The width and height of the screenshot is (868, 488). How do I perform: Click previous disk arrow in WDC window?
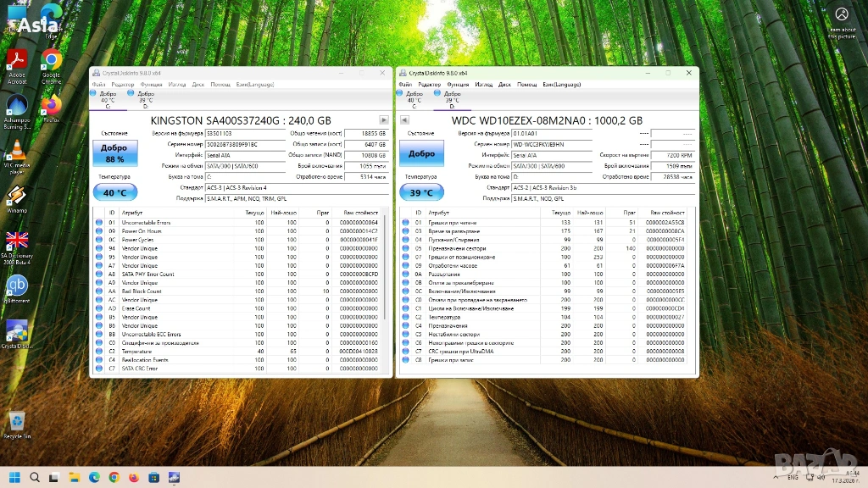(x=404, y=120)
